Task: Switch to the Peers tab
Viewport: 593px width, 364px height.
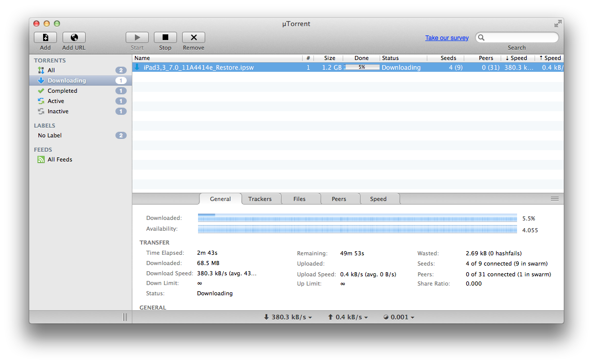Action: tap(339, 199)
